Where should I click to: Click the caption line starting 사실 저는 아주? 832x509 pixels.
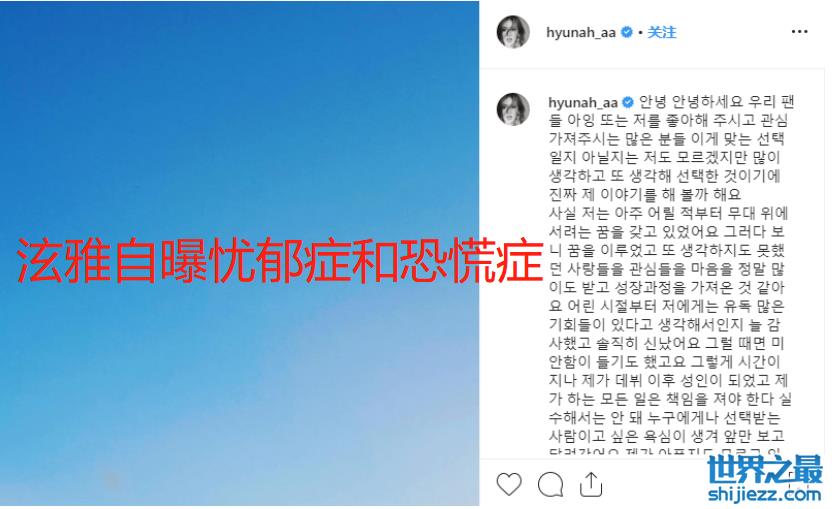[x=669, y=213]
